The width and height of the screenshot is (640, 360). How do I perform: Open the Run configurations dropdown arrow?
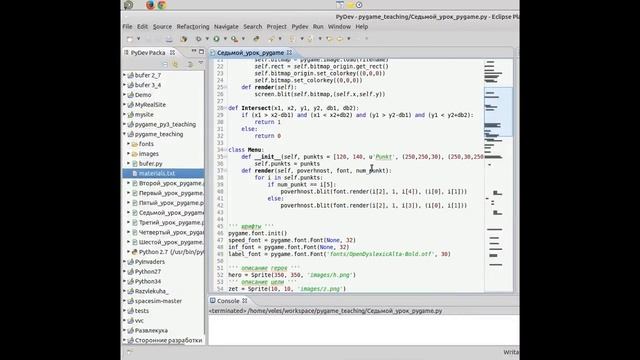225,39
